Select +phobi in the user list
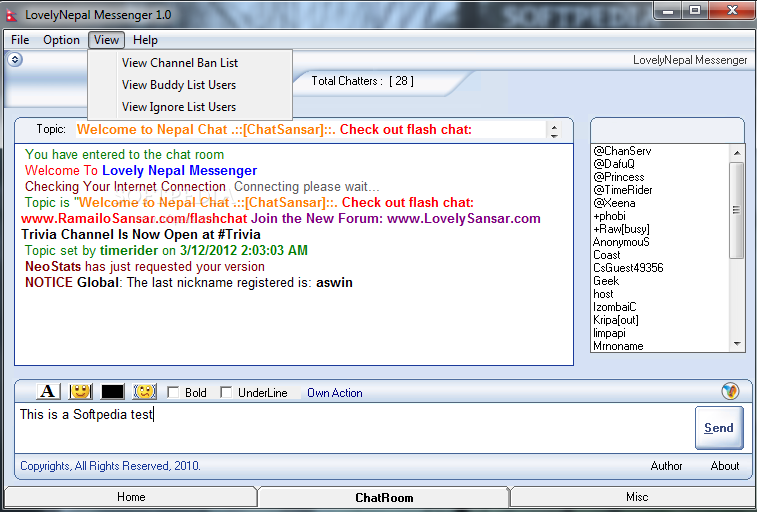757x512 pixels. [x=609, y=216]
